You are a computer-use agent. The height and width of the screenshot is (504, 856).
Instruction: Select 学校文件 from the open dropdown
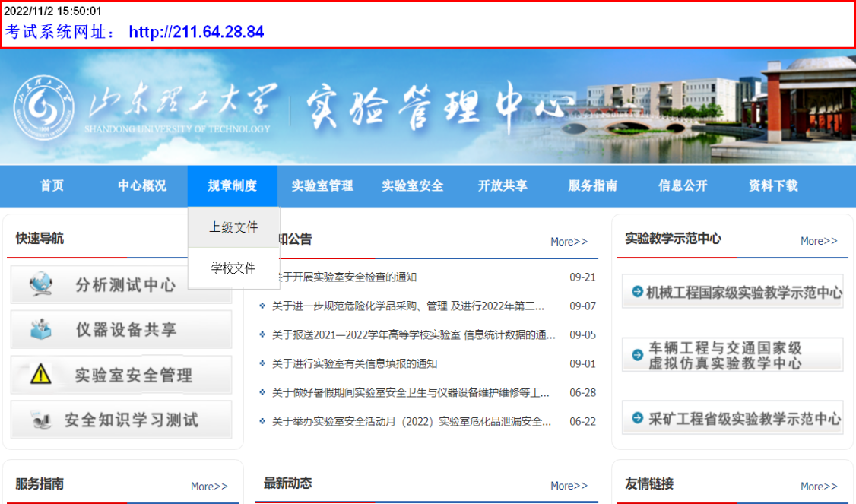[x=233, y=268]
